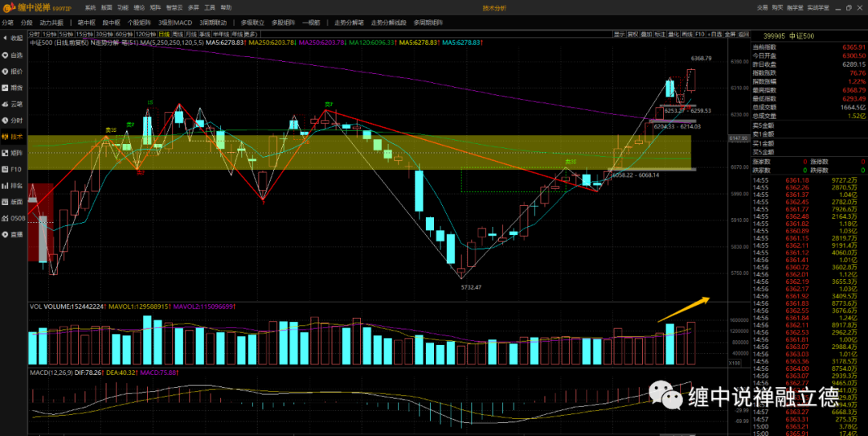Image resolution: width=868 pixels, height=436 pixels.
Task: Open 融学堂 link in title bar
Action: pos(795,8)
